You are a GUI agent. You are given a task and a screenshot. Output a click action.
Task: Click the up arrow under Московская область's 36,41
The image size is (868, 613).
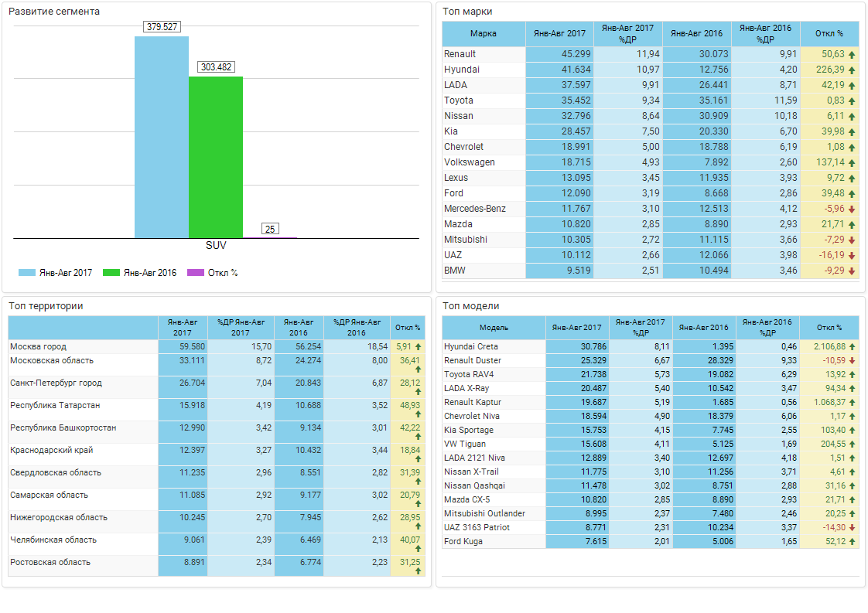pyautogui.click(x=418, y=369)
